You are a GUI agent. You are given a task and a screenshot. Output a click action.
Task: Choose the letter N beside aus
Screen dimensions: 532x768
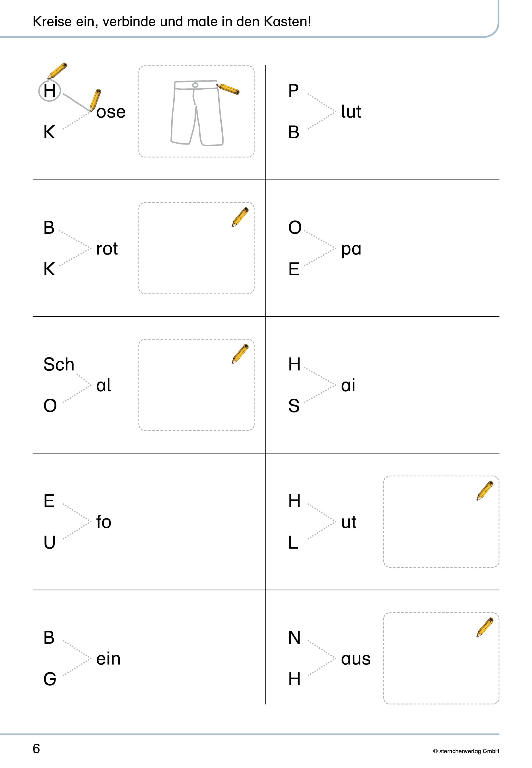pos(294,638)
